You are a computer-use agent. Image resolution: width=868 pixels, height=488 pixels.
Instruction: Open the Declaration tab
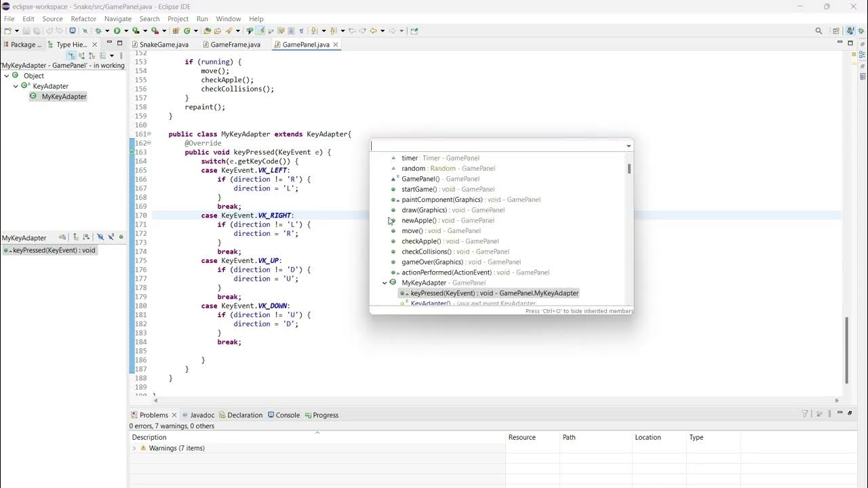click(241, 415)
